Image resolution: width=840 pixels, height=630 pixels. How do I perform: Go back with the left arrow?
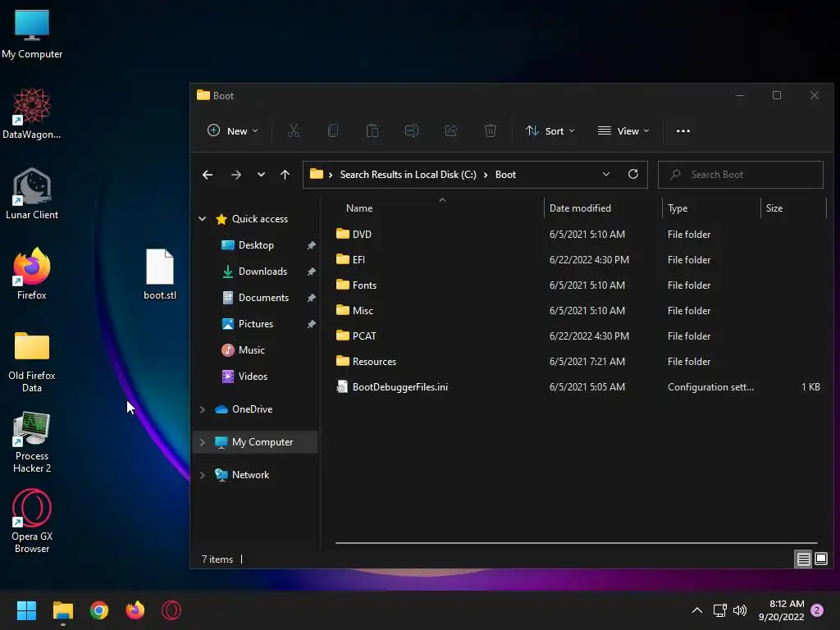pyautogui.click(x=208, y=175)
